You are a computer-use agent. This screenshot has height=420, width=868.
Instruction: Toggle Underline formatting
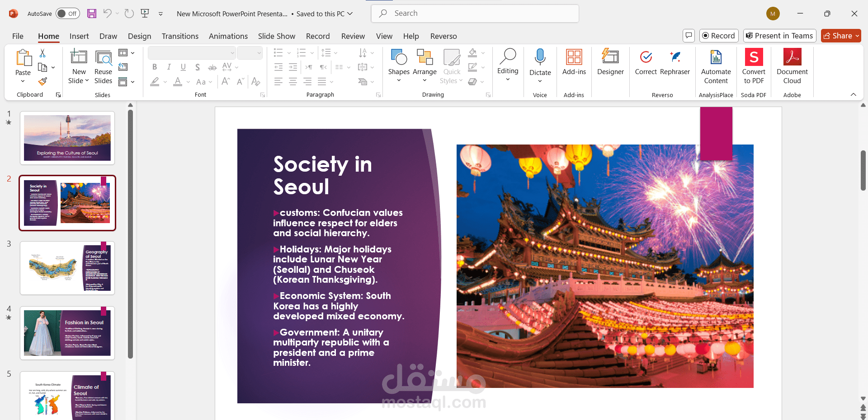pyautogui.click(x=183, y=67)
